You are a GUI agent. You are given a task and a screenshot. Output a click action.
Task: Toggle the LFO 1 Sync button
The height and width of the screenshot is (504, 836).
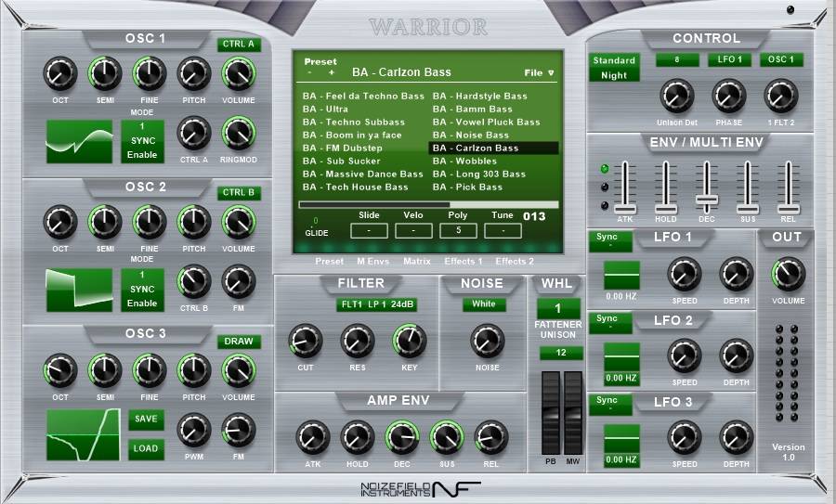click(607, 239)
